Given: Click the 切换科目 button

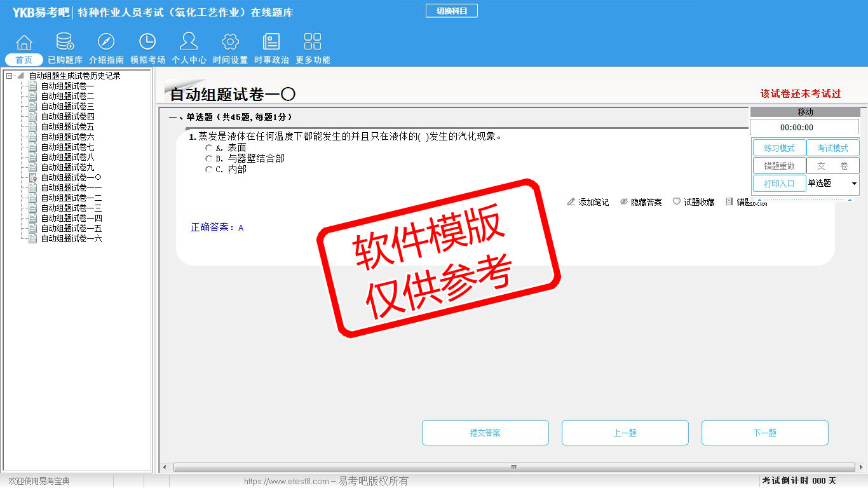Looking at the screenshot, I should pos(451,11).
